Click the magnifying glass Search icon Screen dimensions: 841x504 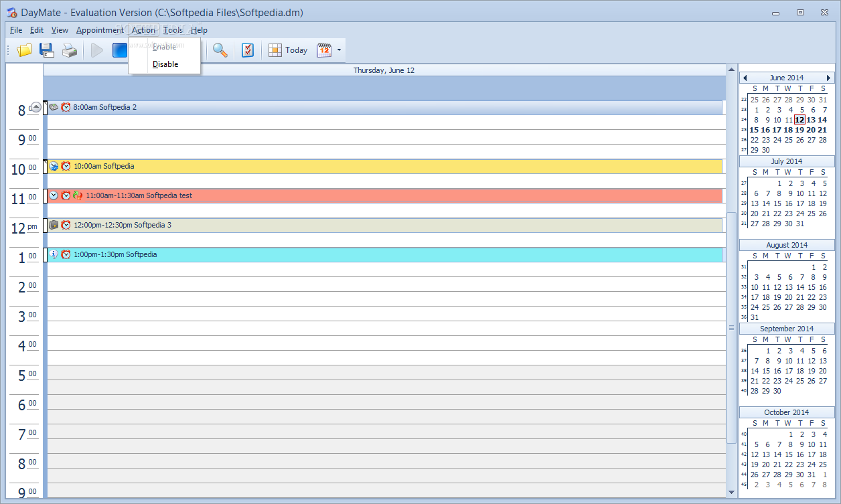click(220, 50)
